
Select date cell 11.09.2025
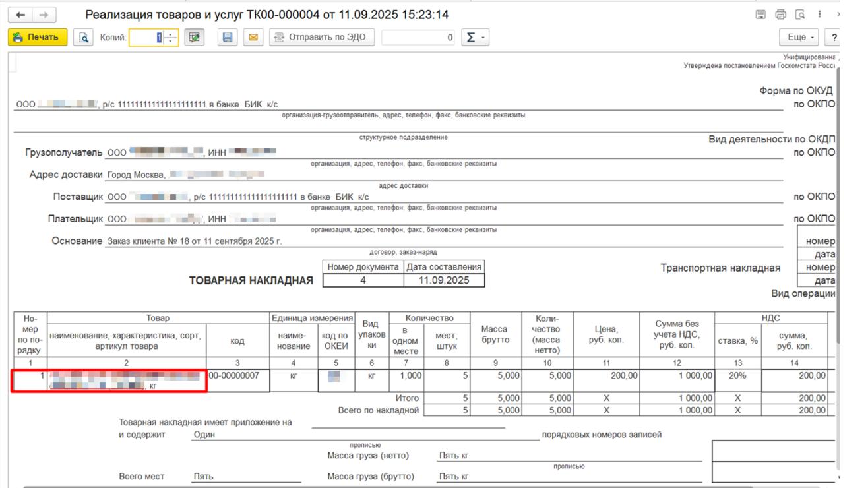click(x=444, y=280)
